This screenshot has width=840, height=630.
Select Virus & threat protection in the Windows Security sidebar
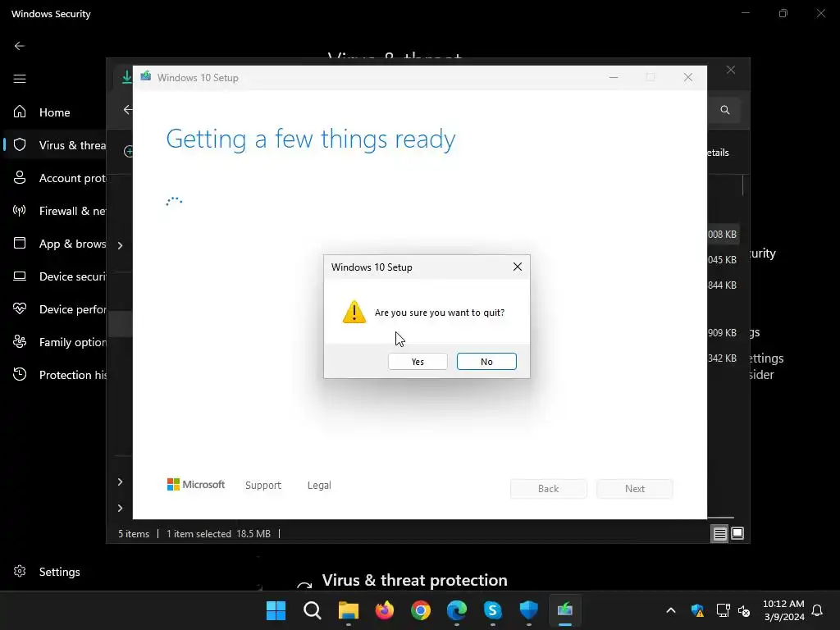(x=55, y=145)
